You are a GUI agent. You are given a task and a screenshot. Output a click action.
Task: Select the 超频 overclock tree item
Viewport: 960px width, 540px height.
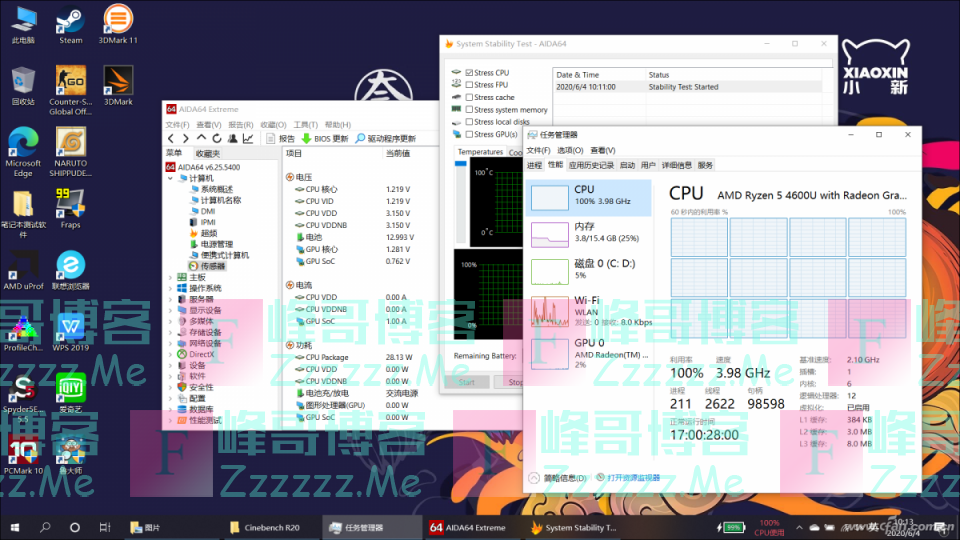point(203,233)
